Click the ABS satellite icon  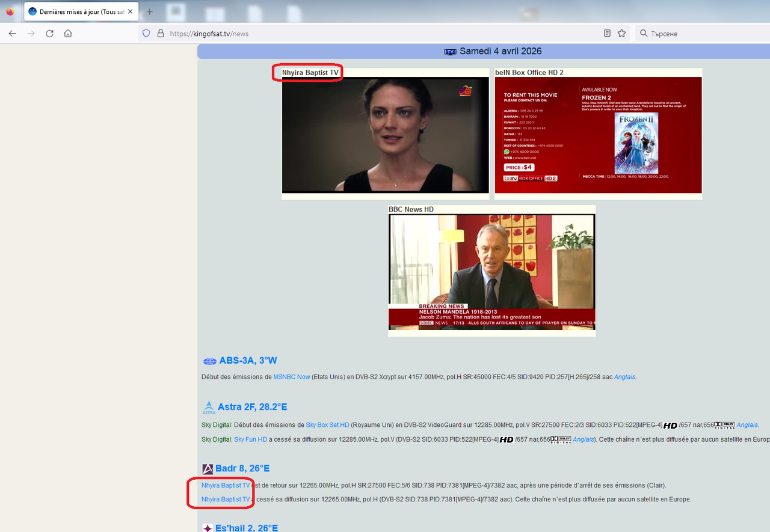click(209, 361)
